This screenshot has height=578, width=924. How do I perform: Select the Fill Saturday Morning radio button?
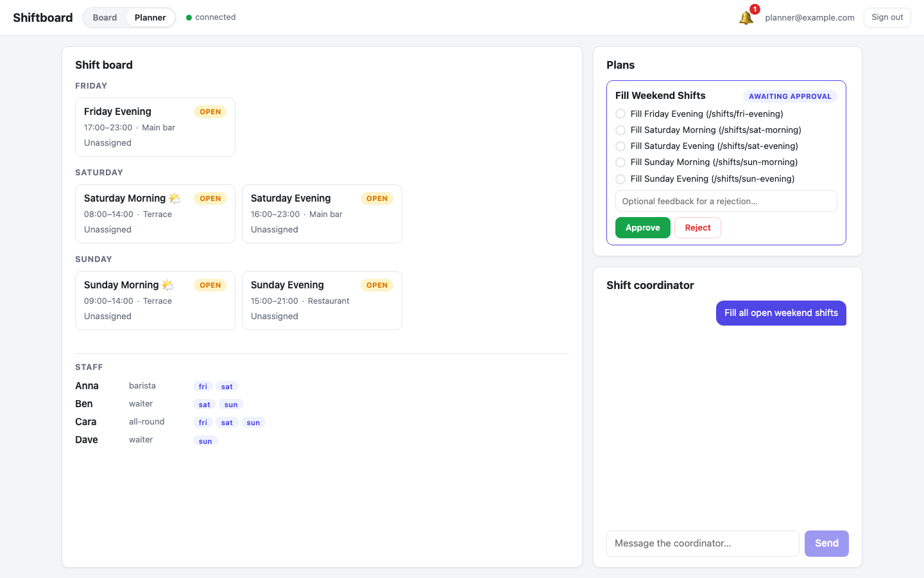click(x=620, y=130)
